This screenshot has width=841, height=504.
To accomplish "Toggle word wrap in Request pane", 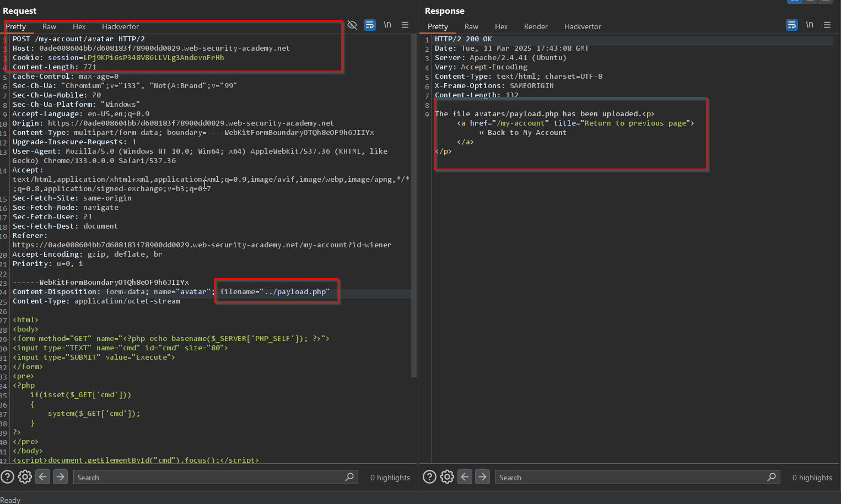I will click(370, 25).
